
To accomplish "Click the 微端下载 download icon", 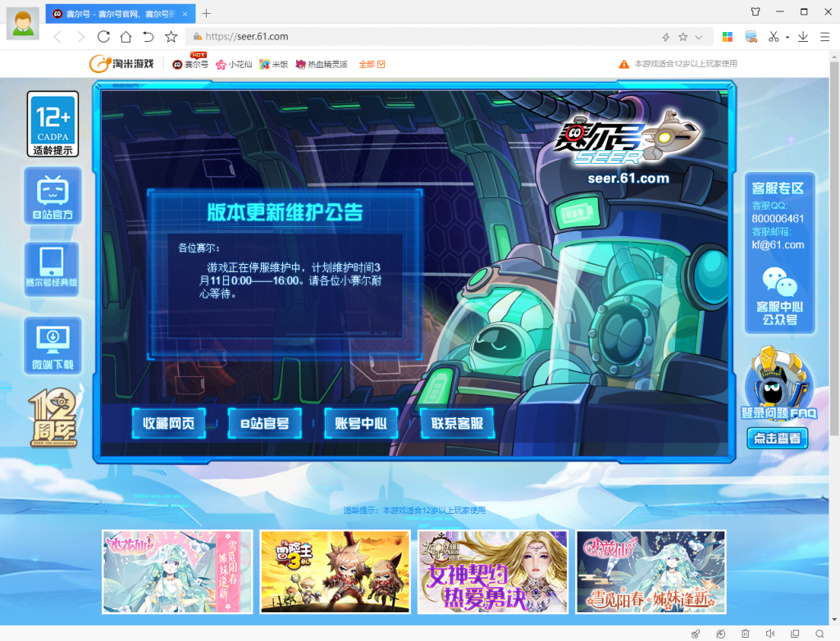I will tap(52, 346).
